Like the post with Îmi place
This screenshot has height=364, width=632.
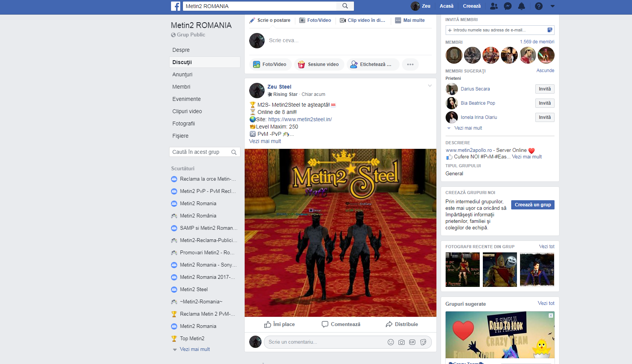[279, 324]
